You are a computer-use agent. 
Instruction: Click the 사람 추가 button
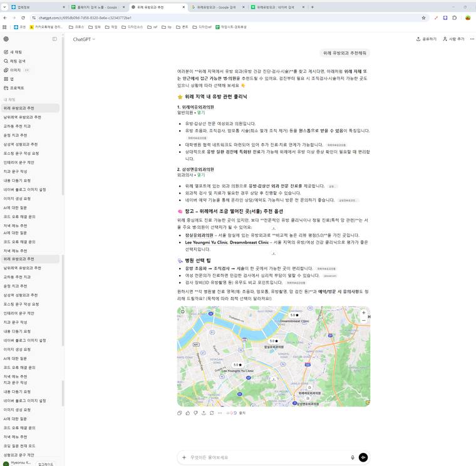point(454,39)
